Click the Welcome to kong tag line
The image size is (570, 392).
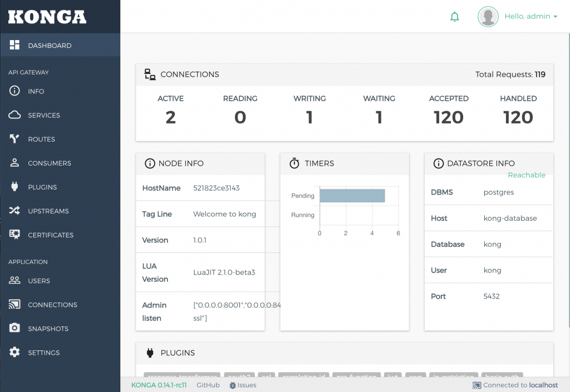(x=225, y=214)
